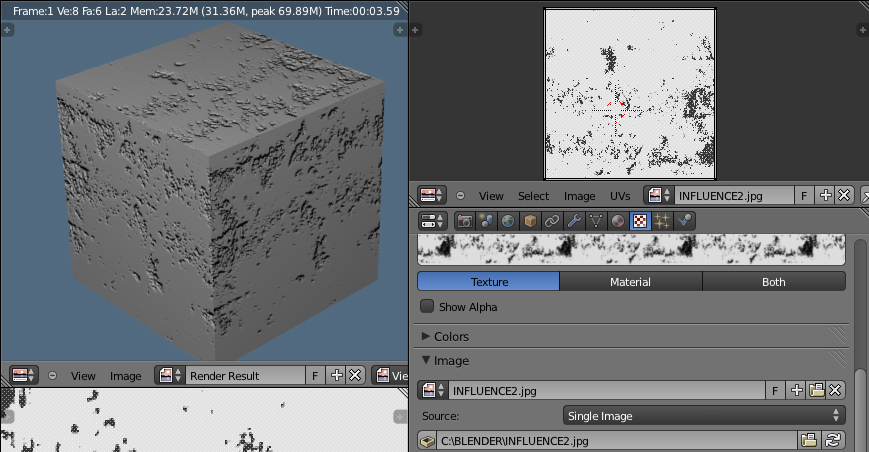The width and height of the screenshot is (869, 452).
Task: Open the Image menu in UV editor
Action: (579, 196)
